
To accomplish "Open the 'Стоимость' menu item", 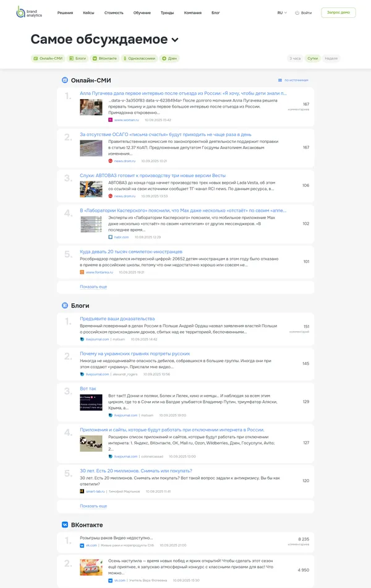I will 114,12.
